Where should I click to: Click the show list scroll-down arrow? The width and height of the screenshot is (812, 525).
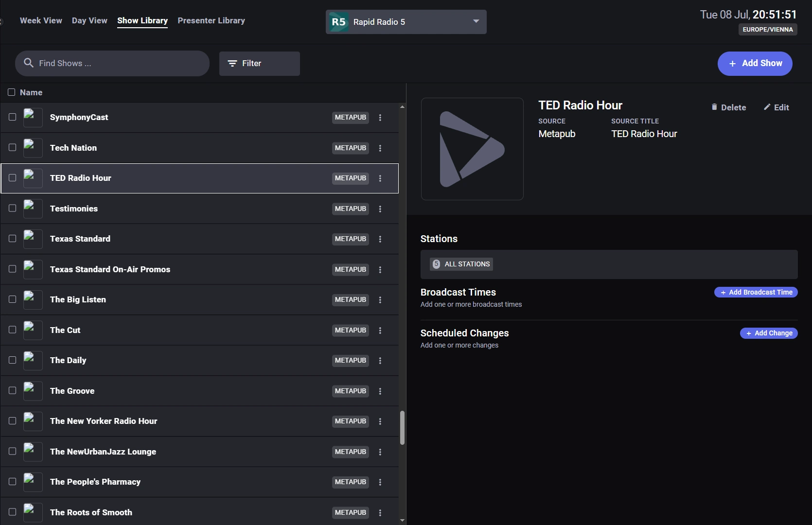coord(402,520)
